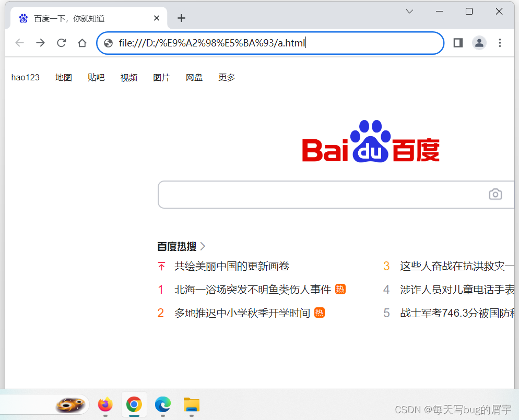Expand the 更多 menu

(227, 77)
